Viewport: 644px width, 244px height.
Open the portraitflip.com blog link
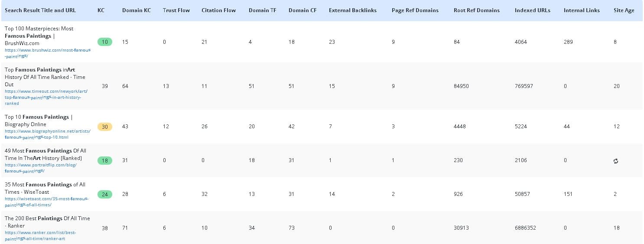coord(41,168)
